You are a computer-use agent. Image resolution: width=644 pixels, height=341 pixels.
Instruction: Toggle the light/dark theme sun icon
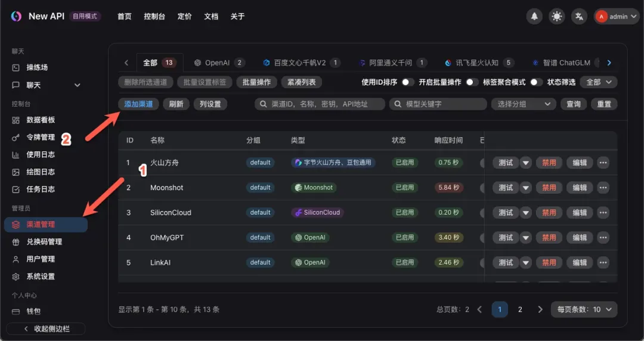click(x=557, y=17)
